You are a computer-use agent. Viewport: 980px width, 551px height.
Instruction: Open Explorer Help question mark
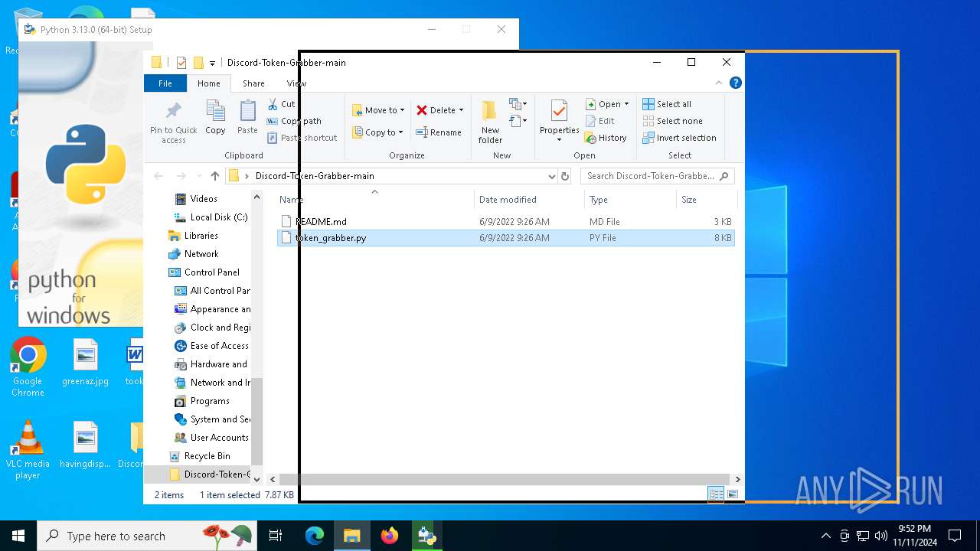coord(736,83)
